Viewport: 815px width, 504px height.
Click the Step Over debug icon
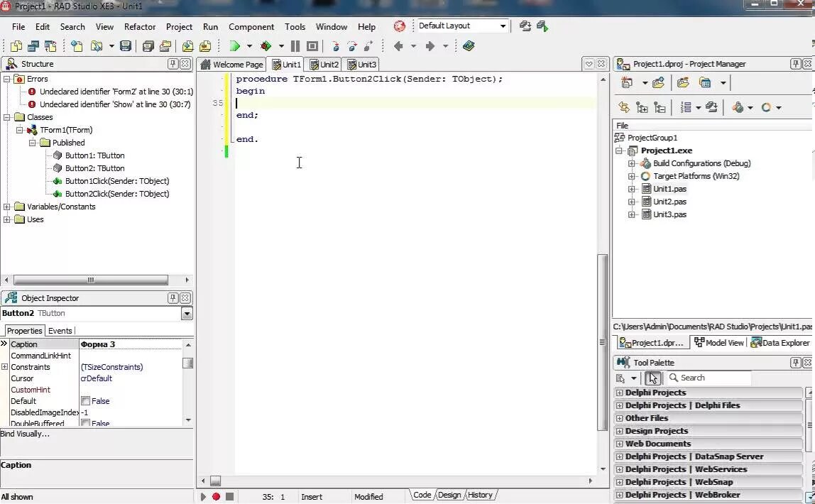point(352,46)
